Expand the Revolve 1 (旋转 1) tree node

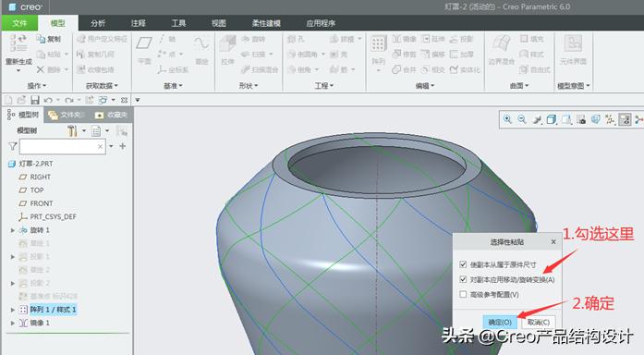(12, 230)
